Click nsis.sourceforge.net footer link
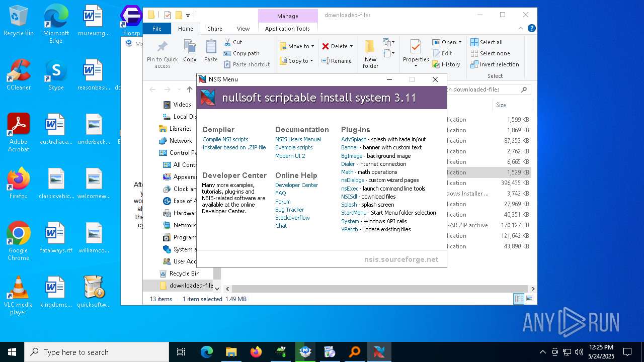The height and width of the screenshot is (362, 644). tap(401, 259)
